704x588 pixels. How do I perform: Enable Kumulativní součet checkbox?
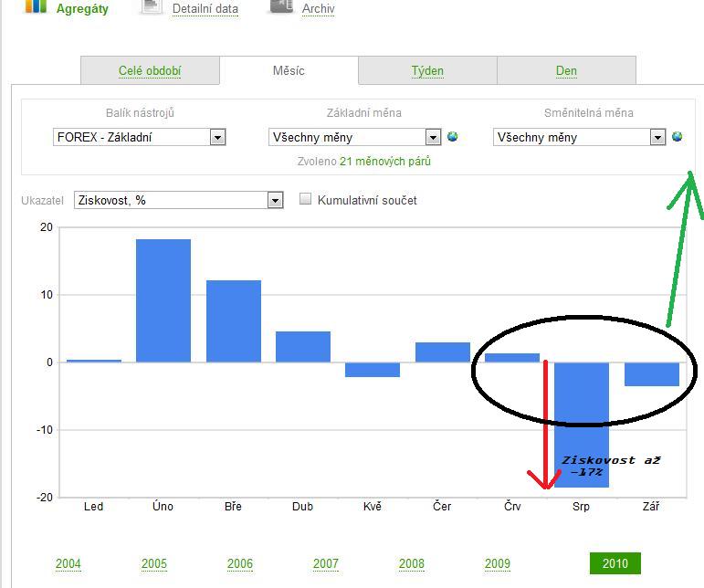(305, 199)
